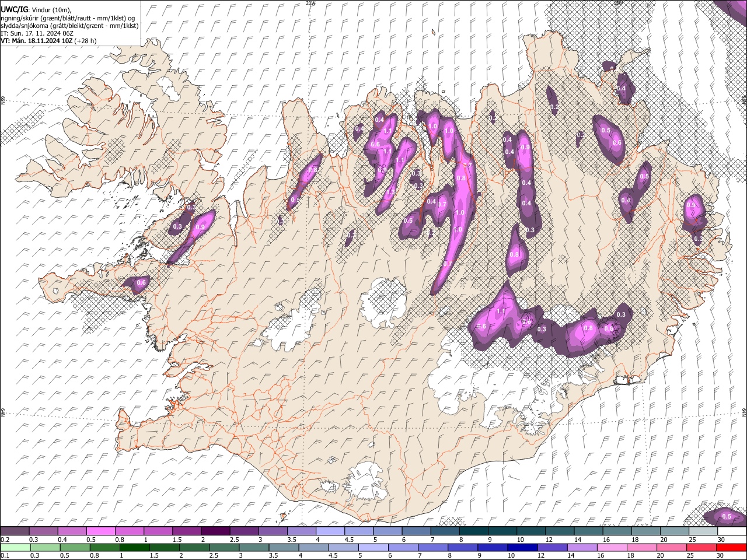
Task: Pick snow-scale swatch between 0.3 and 0.4
Action: [x=43, y=531]
